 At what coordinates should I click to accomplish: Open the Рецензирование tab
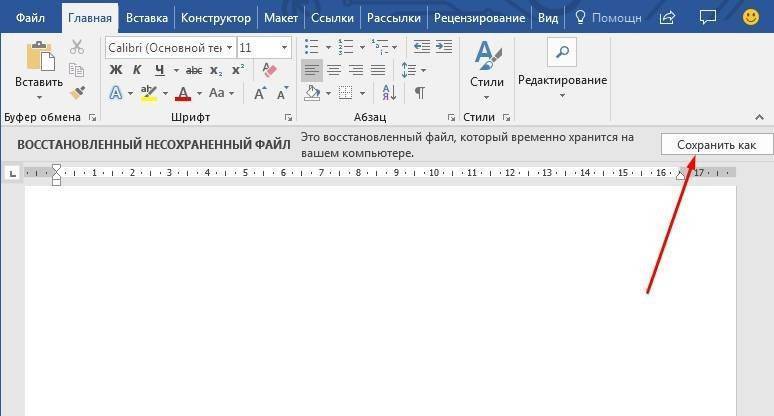479,17
